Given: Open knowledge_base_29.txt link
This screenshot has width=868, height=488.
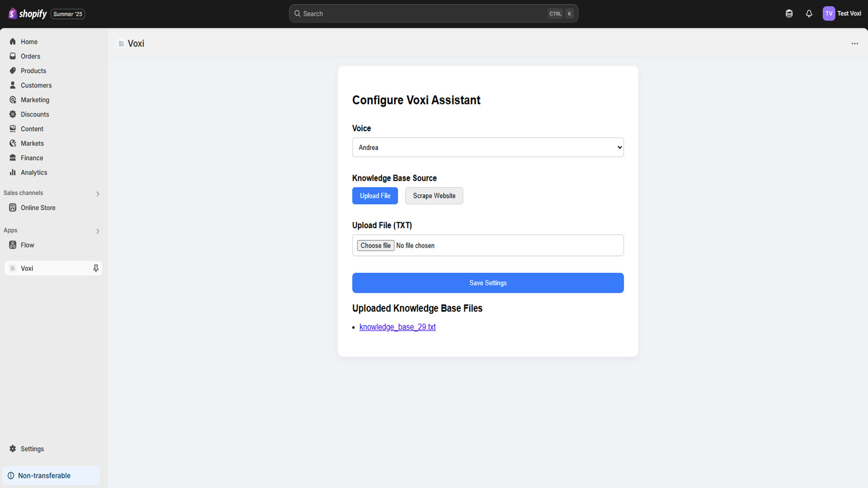Looking at the screenshot, I should (x=398, y=327).
